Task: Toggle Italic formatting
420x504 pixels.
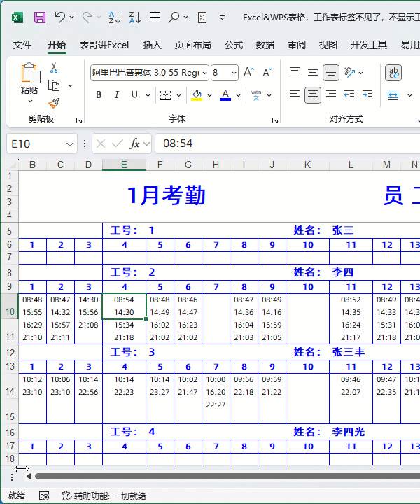Action: tap(118, 95)
